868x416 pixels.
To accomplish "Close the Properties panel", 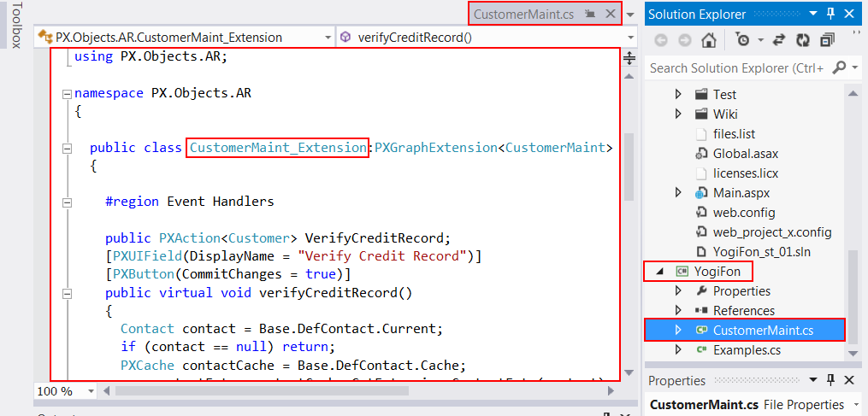I will [x=849, y=380].
